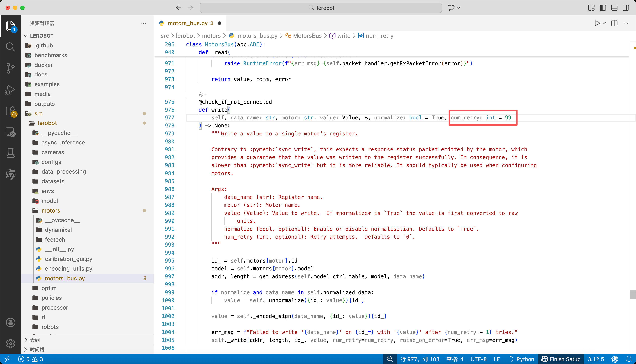The height and width of the screenshot is (364, 636).
Task: Open Manage gear settings menu
Action: point(10,343)
